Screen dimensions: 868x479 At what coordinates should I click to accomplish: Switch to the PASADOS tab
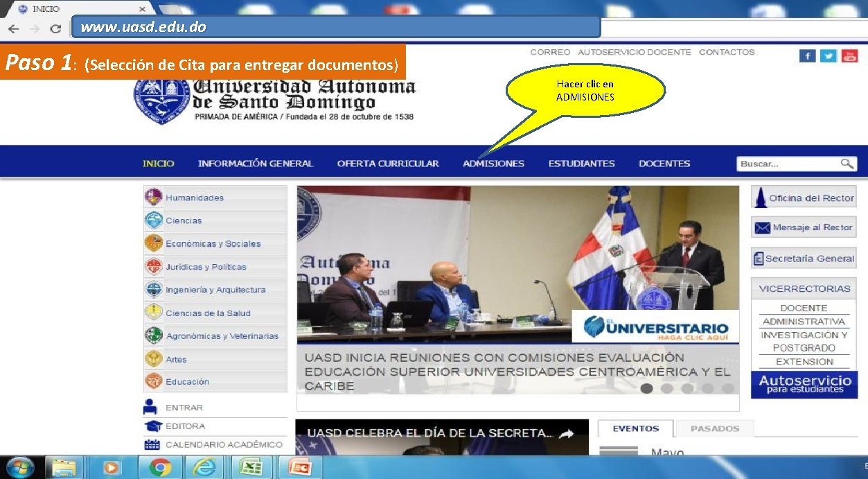715,428
